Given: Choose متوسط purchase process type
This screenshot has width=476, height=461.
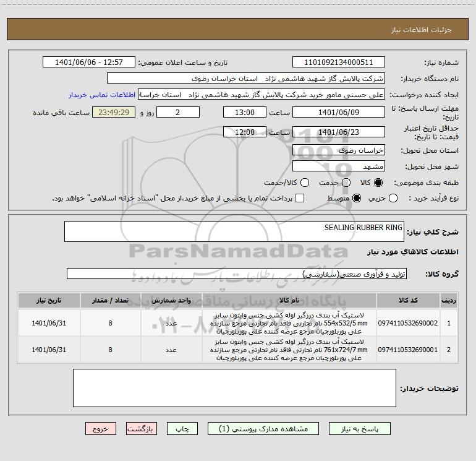Looking at the screenshot, I should [357, 198].
